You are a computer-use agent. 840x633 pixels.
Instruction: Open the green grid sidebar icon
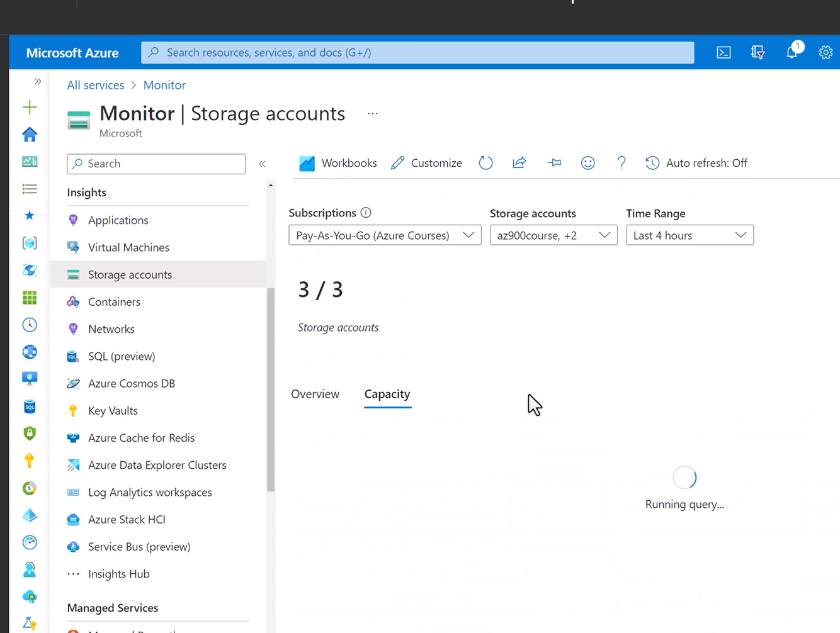[x=30, y=297]
